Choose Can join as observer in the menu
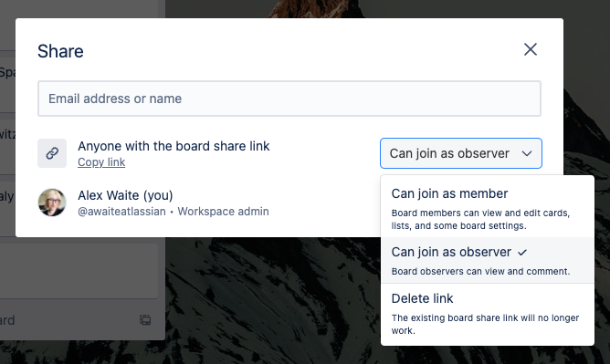Screen dimensions: 610x364 click(487, 260)
